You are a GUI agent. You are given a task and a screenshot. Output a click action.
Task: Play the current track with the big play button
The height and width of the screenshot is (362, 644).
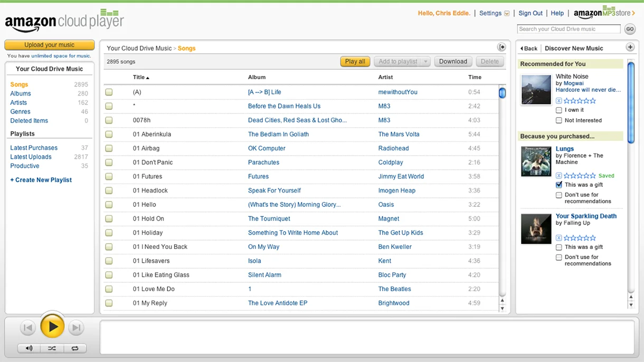click(52, 327)
